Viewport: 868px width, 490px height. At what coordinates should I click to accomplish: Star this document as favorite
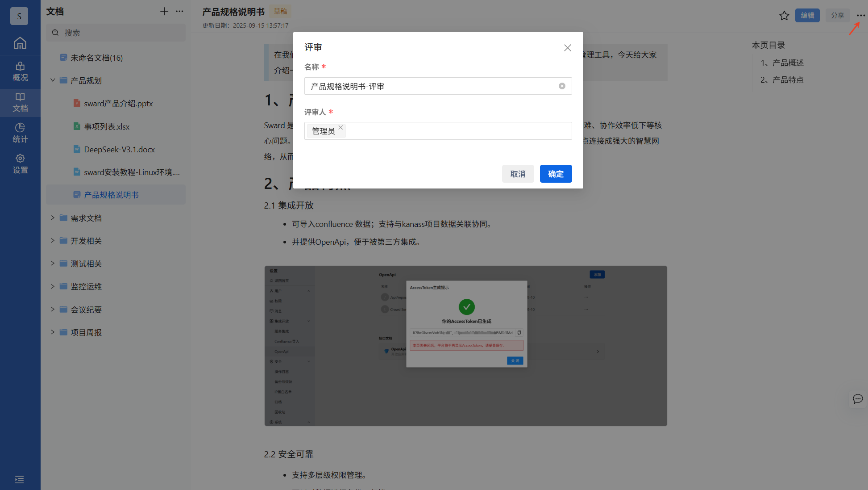pyautogui.click(x=784, y=16)
